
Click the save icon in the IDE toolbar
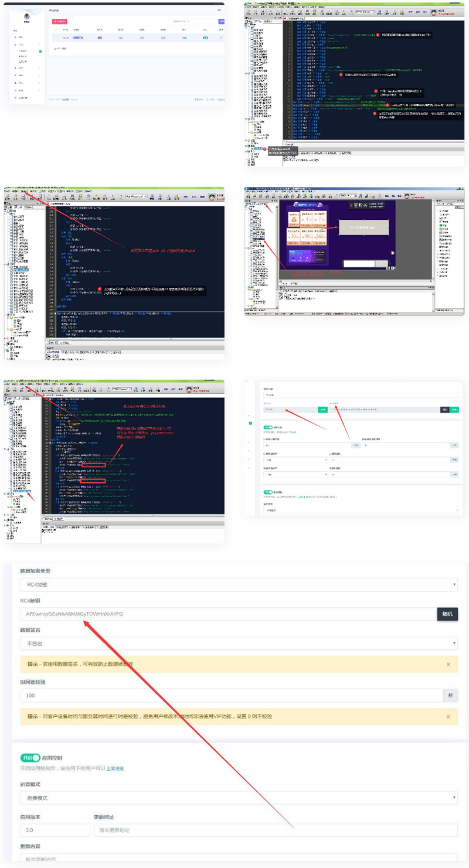pyautogui.click(x=263, y=12)
